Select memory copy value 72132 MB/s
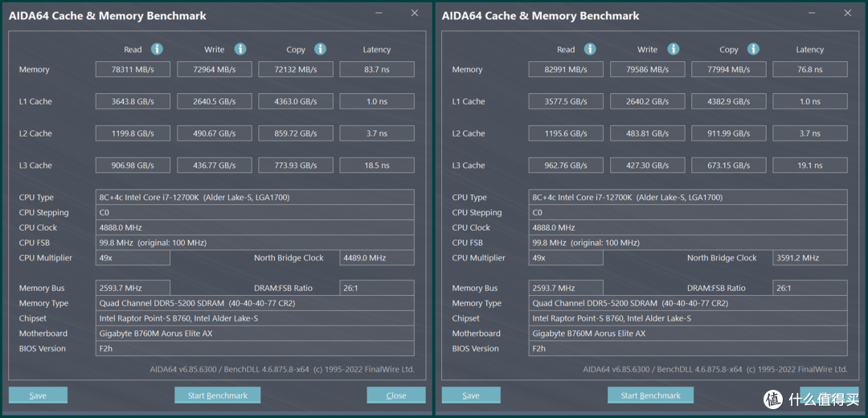 tap(296, 69)
